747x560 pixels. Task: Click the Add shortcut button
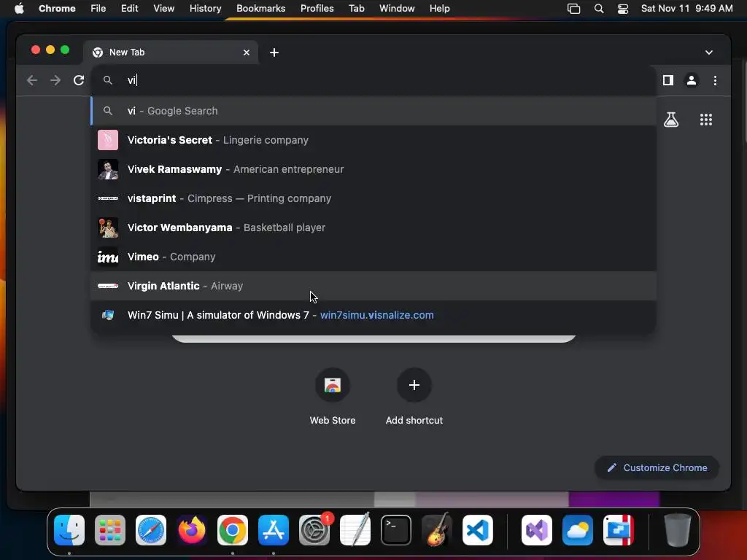coord(414,397)
